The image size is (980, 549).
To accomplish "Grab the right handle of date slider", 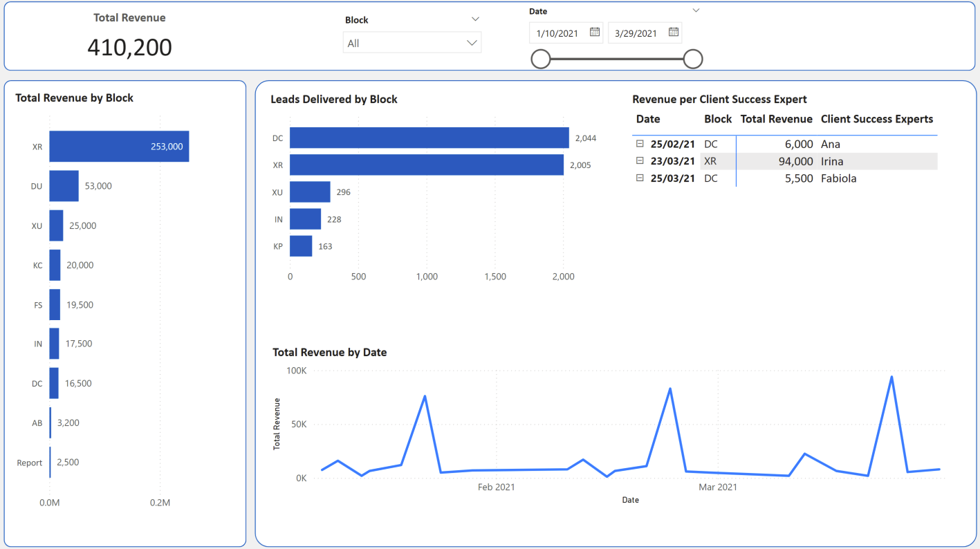I will (693, 59).
